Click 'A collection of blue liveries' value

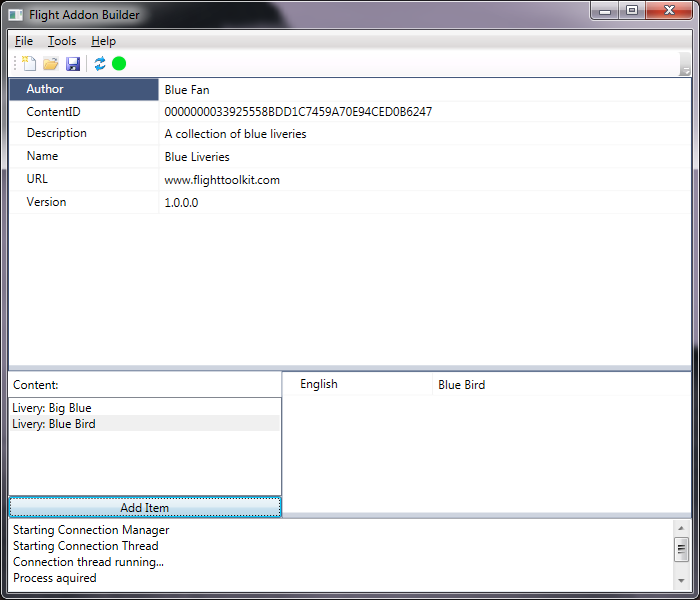tap(235, 134)
